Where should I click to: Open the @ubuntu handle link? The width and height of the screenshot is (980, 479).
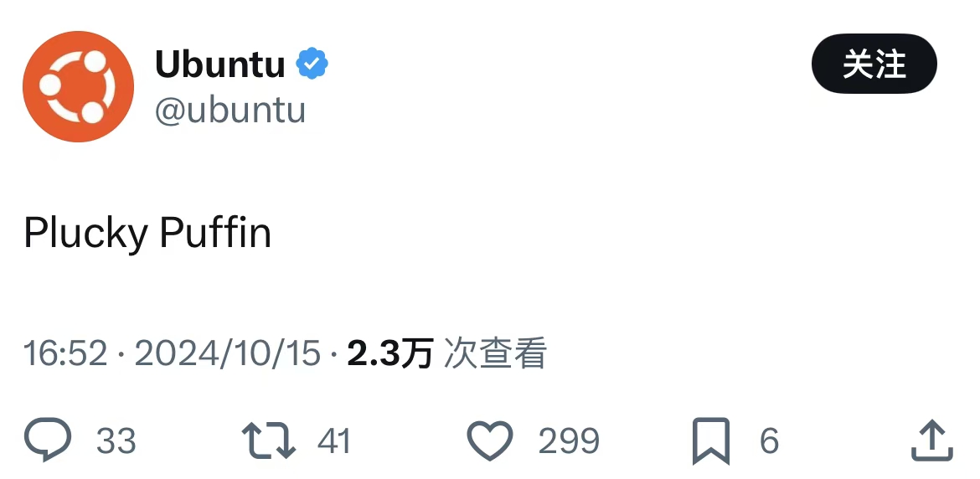click(x=230, y=110)
